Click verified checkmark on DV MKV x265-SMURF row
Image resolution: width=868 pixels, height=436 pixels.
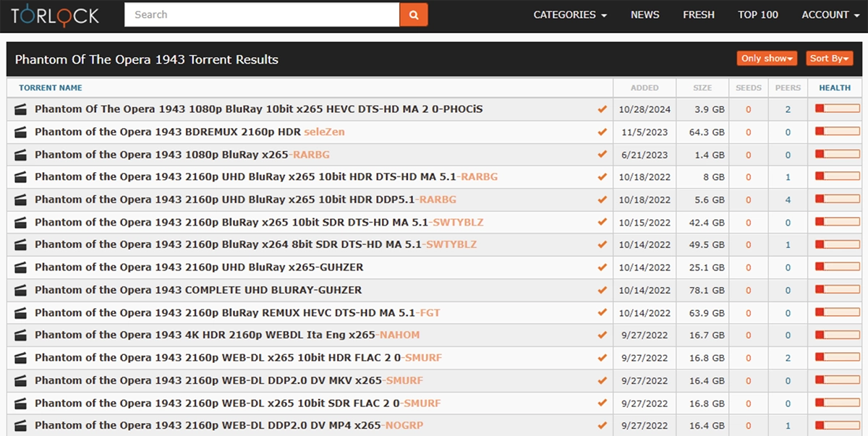602,380
